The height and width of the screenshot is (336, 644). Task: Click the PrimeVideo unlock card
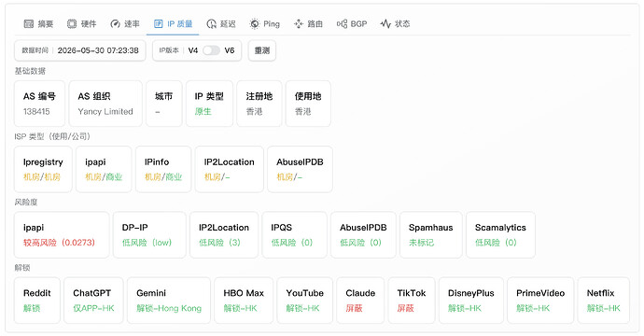click(x=540, y=301)
